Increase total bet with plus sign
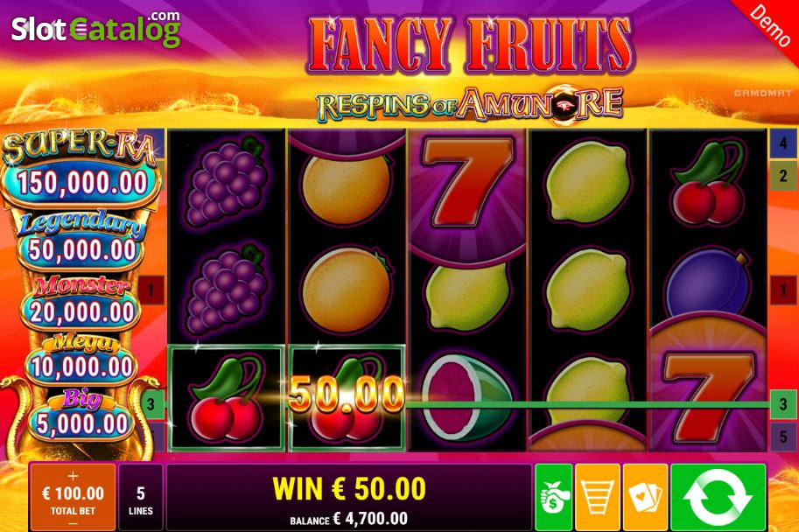The width and height of the screenshot is (799, 532). pos(73,476)
